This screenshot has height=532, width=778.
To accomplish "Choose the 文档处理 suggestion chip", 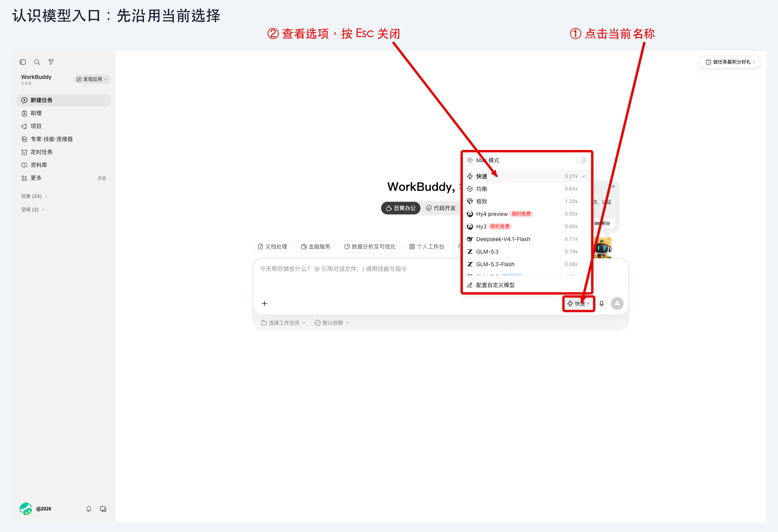I will point(272,247).
